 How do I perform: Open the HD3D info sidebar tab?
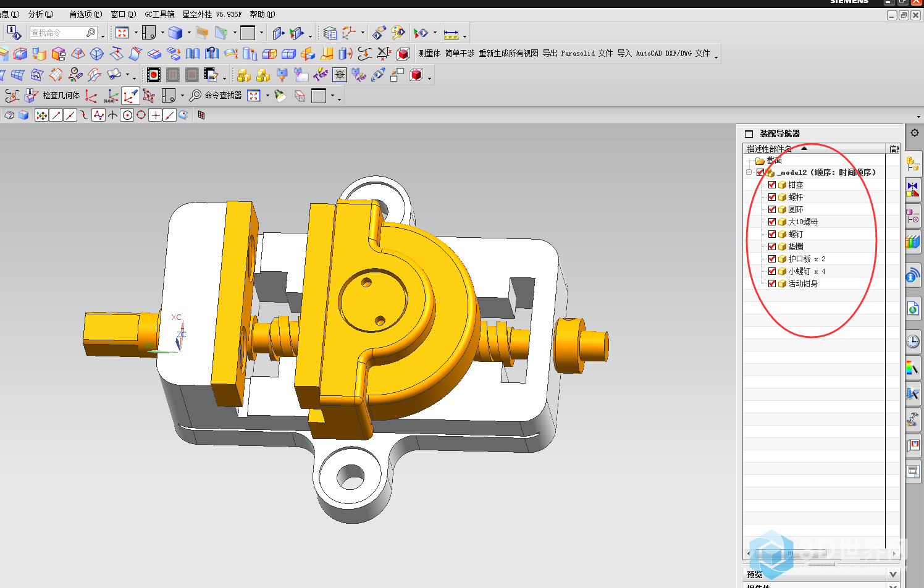coord(912,276)
